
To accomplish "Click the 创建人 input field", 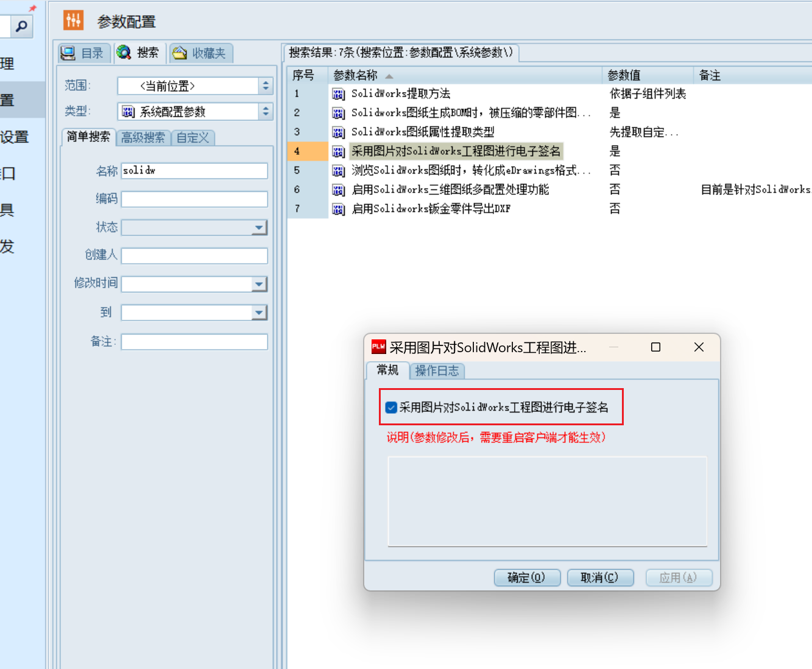I will [x=194, y=255].
